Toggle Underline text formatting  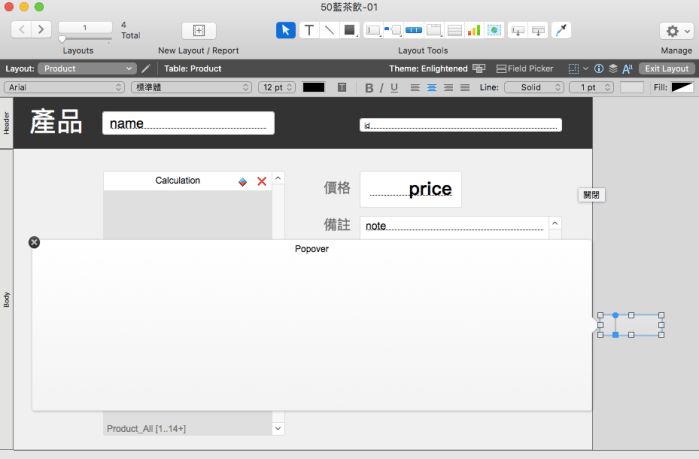pos(394,88)
